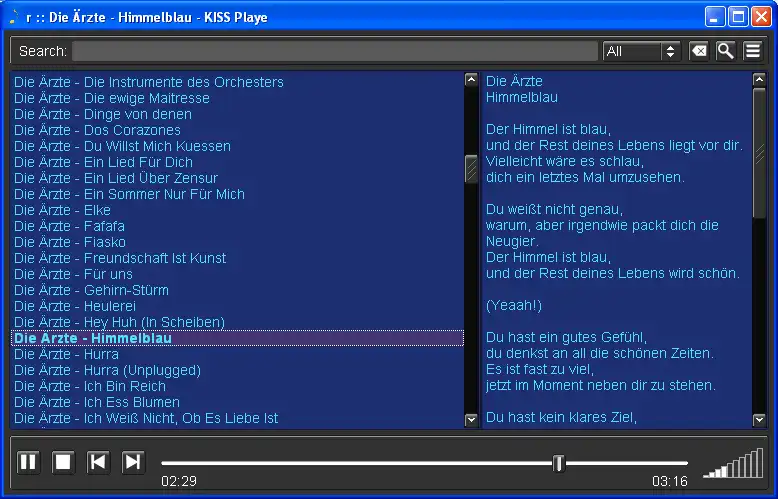Select Die Ärzte - Ein Sommer Nur Für Mich

point(237,194)
